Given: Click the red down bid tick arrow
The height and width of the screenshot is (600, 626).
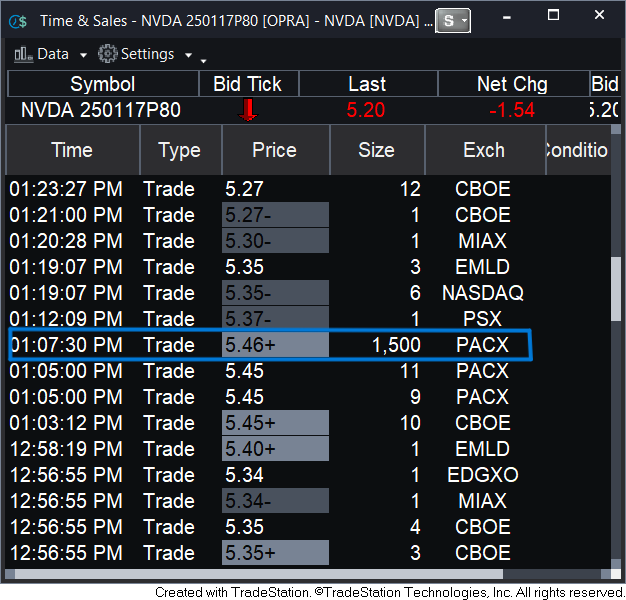Looking at the screenshot, I should (248, 109).
